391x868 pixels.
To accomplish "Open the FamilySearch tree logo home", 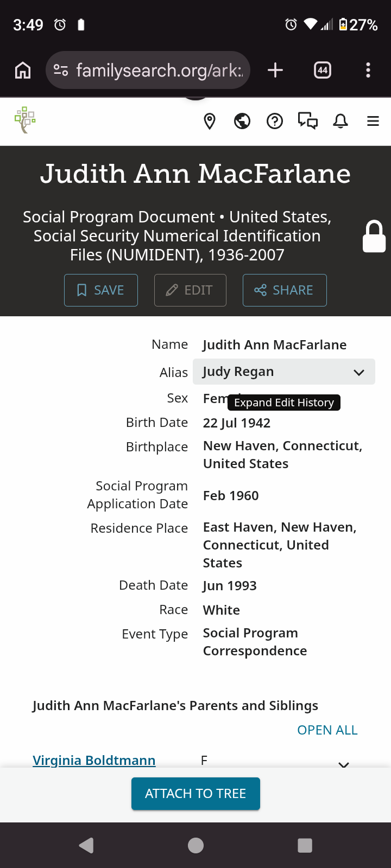I will [25, 120].
